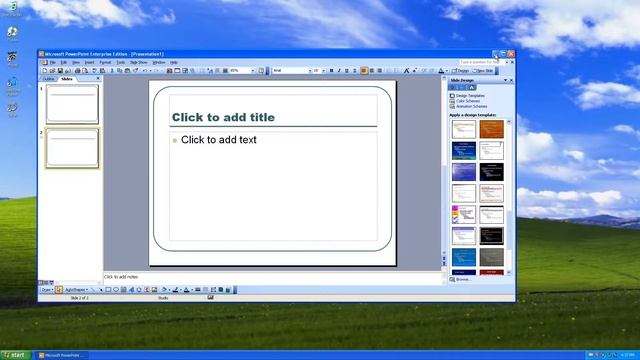Click the Animation Schemes link
The image size is (640, 360).
pos(471,106)
